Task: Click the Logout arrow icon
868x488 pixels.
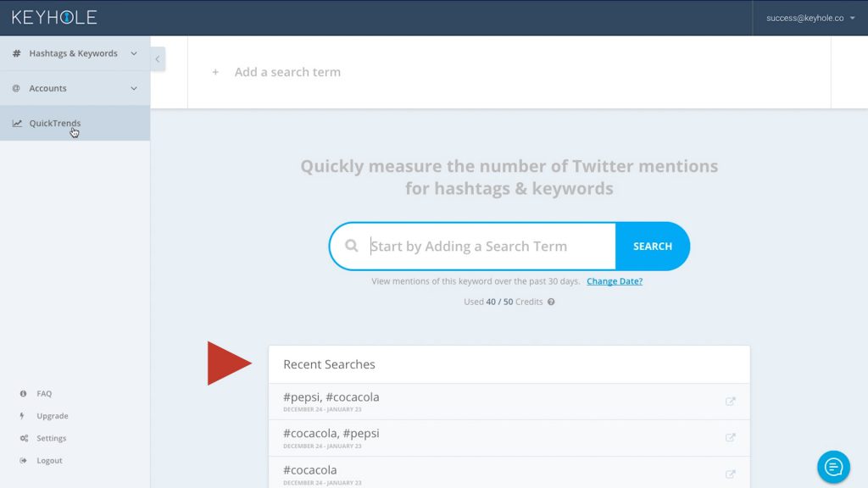Action: point(23,460)
